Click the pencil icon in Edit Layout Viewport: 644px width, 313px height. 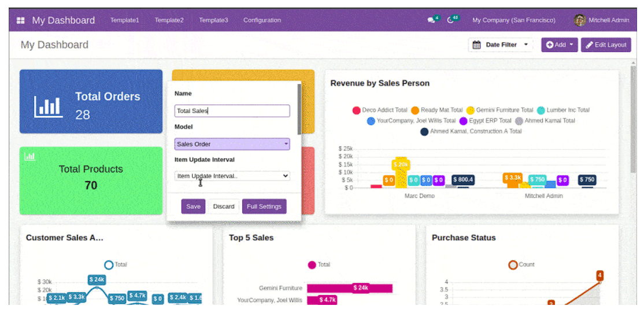[x=589, y=45]
